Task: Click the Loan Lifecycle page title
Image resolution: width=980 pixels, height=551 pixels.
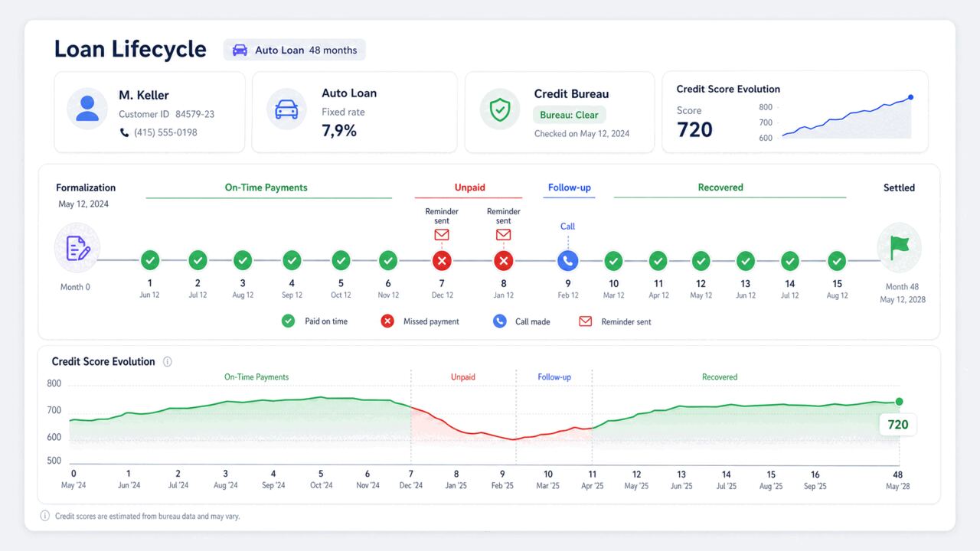Action: tap(130, 50)
